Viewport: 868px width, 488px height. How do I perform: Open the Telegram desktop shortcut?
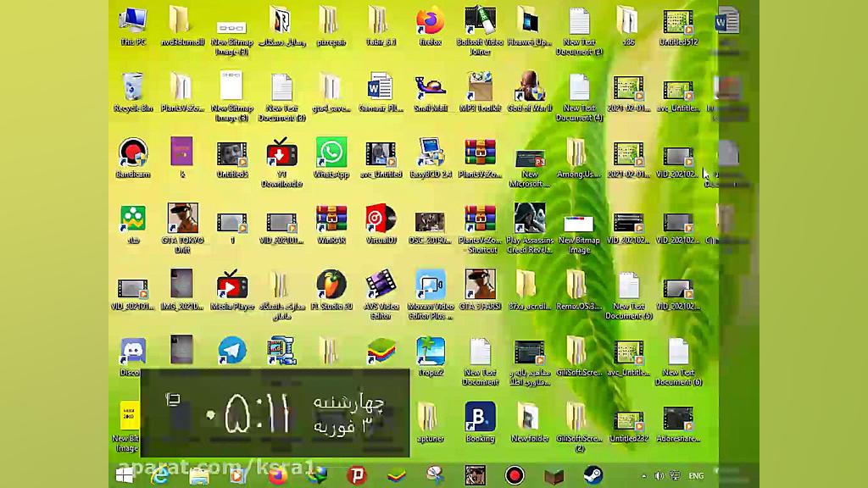pyautogui.click(x=232, y=351)
